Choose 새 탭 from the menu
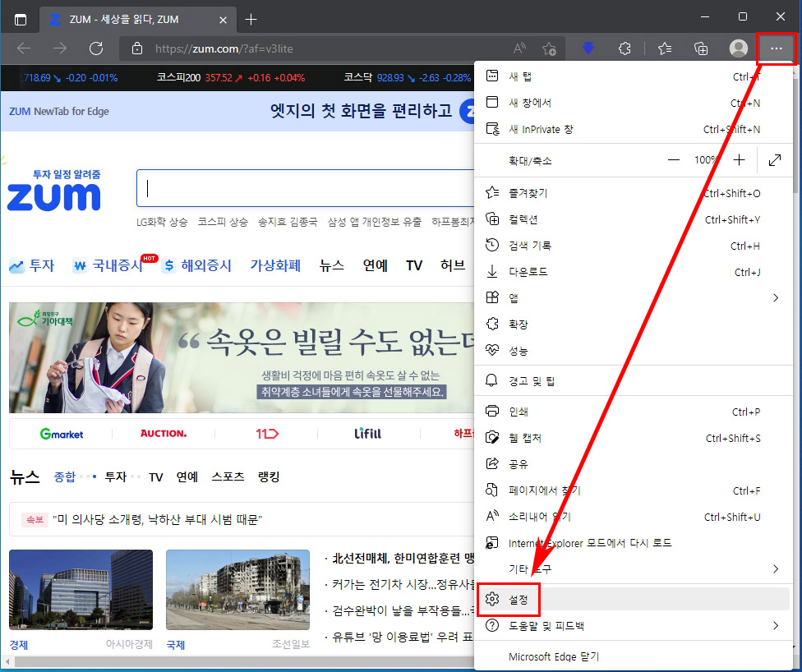The width and height of the screenshot is (802, 672). point(634,76)
